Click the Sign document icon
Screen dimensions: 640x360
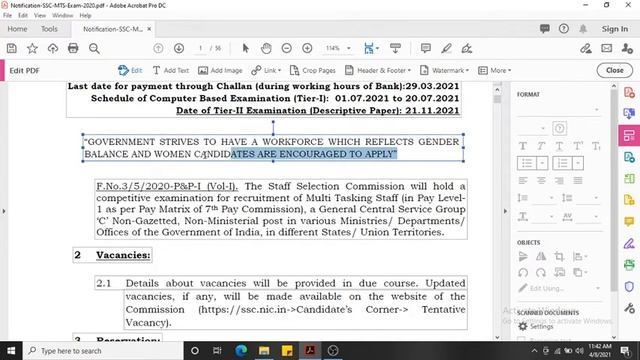pos(467,49)
